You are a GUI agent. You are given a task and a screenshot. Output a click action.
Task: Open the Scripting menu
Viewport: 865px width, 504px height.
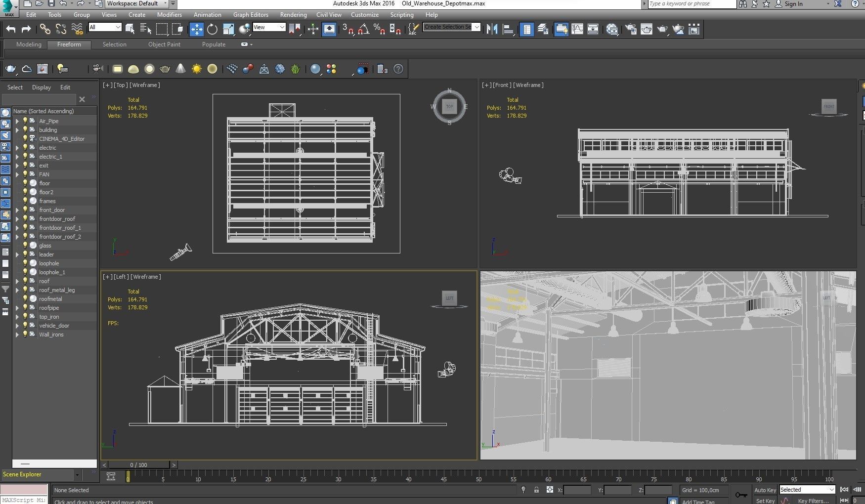pos(402,15)
